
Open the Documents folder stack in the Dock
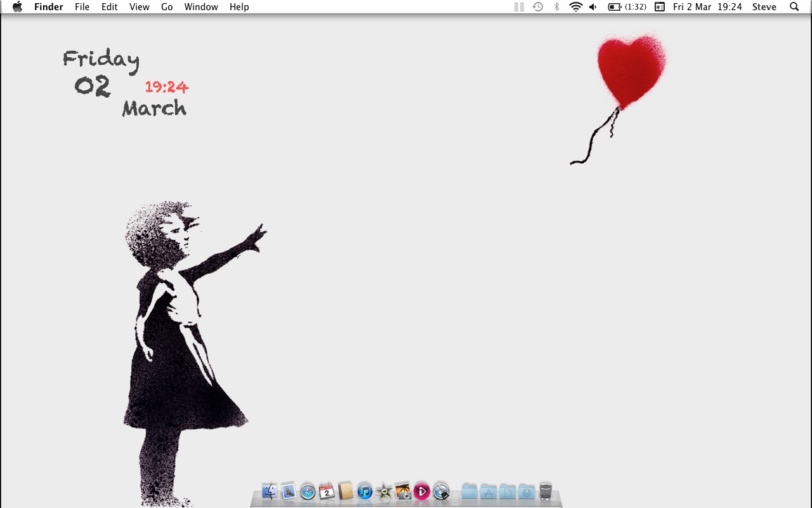[x=507, y=491]
